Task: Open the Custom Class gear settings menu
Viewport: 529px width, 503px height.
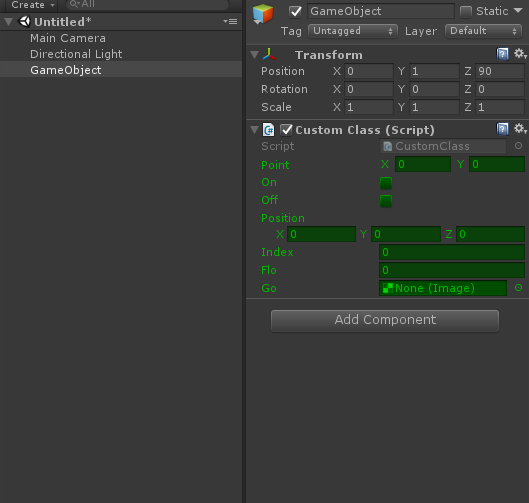Action: 520,129
